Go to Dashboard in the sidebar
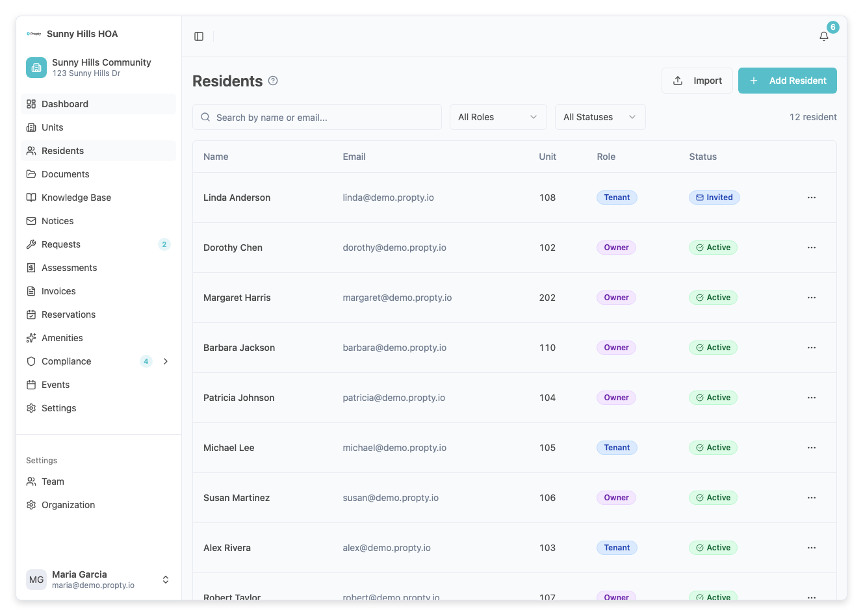The height and width of the screenshot is (616, 863). pyautogui.click(x=65, y=104)
